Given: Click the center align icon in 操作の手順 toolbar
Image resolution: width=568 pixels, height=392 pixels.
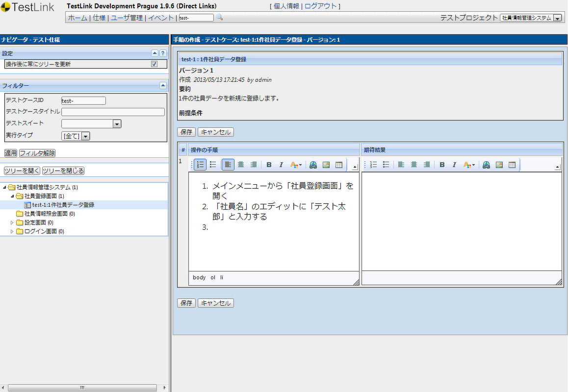Looking at the screenshot, I should point(241,165).
